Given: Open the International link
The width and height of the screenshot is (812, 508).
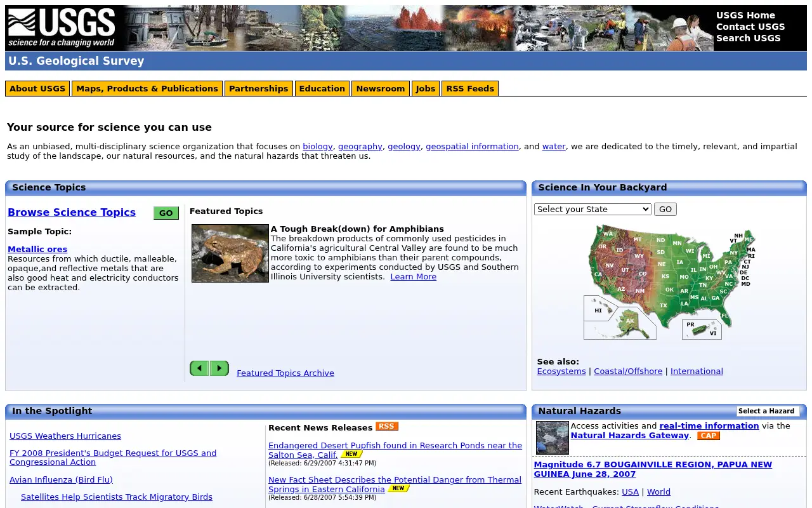Looking at the screenshot, I should [x=697, y=371].
